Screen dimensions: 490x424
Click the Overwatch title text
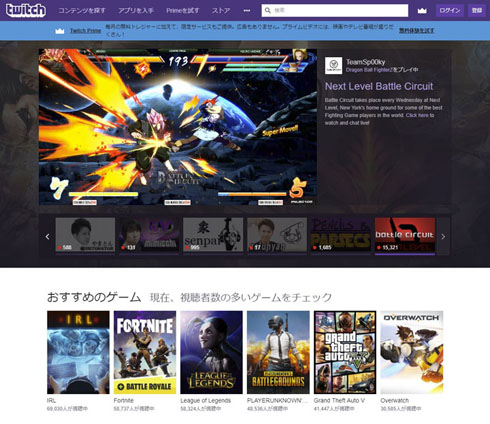(395, 400)
